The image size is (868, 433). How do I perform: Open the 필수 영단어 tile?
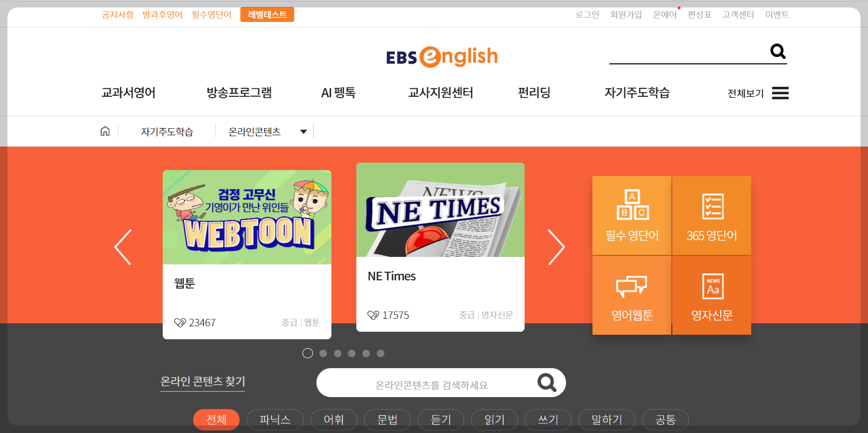point(632,216)
